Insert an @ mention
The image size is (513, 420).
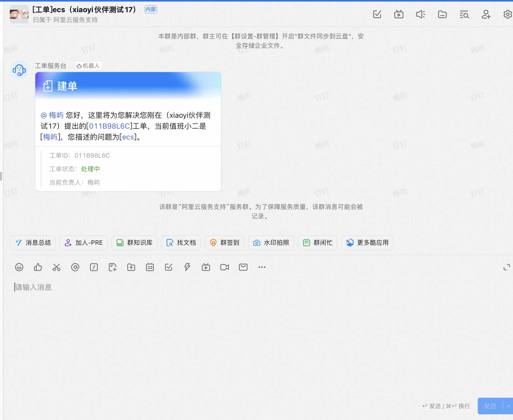click(x=75, y=267)
